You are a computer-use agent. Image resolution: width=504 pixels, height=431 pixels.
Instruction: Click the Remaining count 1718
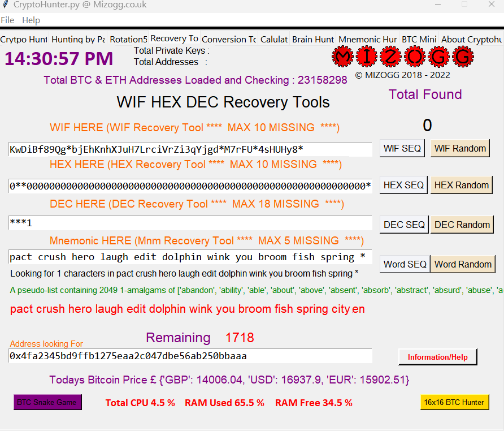click(x=240, y=338)
